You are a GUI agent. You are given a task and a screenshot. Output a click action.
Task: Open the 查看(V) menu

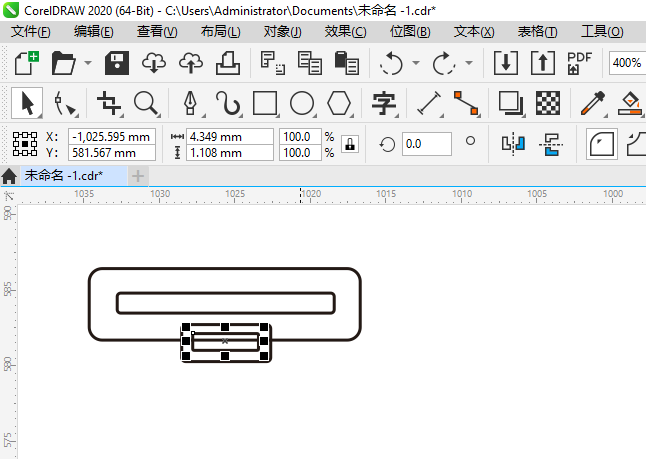point(157,32)
